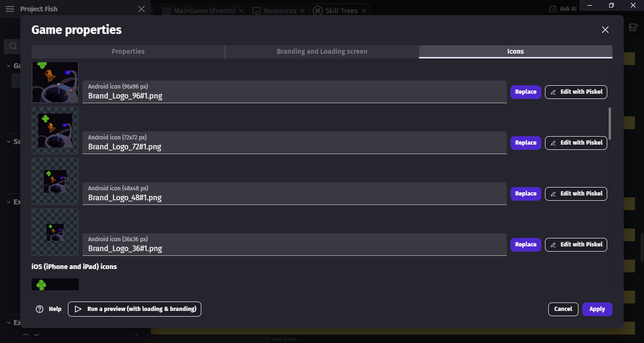Screen dimensions: 644x343
Task: Edit the 96x96 Android icon with Piskel
Action: pyautogui.click(x=576, y=92)
